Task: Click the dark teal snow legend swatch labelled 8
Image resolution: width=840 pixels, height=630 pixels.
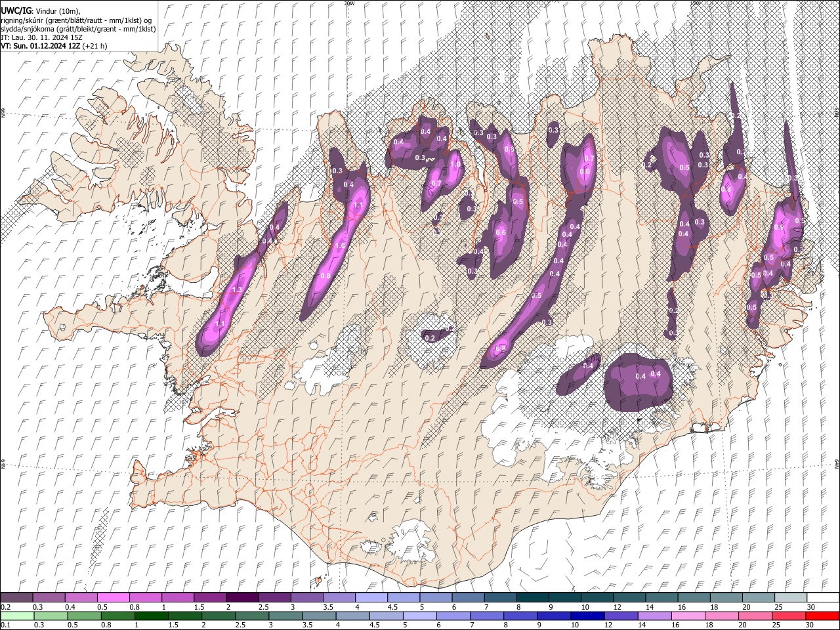Action: coord(532,598)
